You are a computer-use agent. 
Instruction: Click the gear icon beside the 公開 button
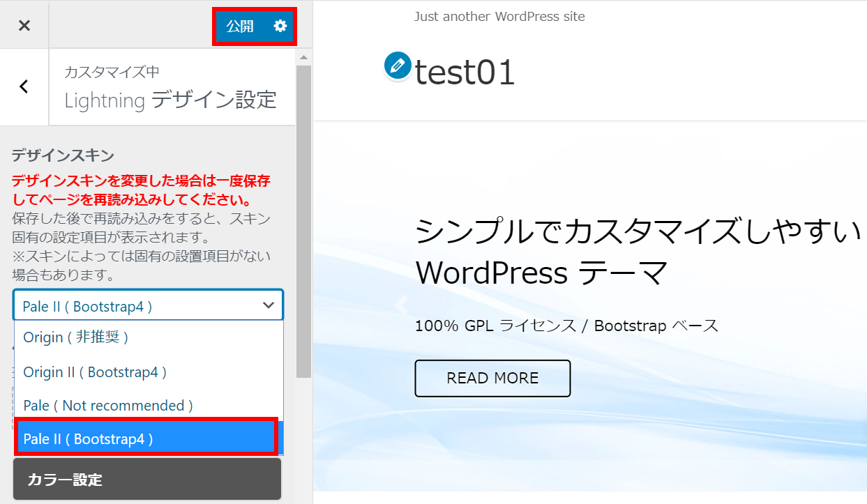(280, 25)
